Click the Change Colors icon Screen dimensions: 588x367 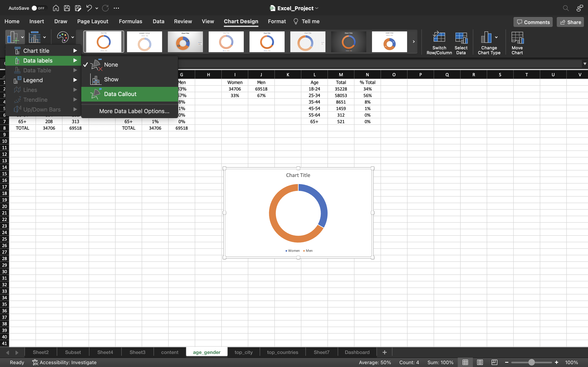tap(63, 37)
